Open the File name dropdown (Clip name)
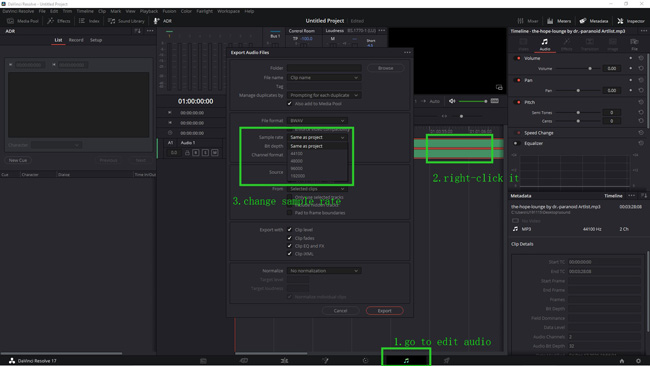 (x=324, y=78)
